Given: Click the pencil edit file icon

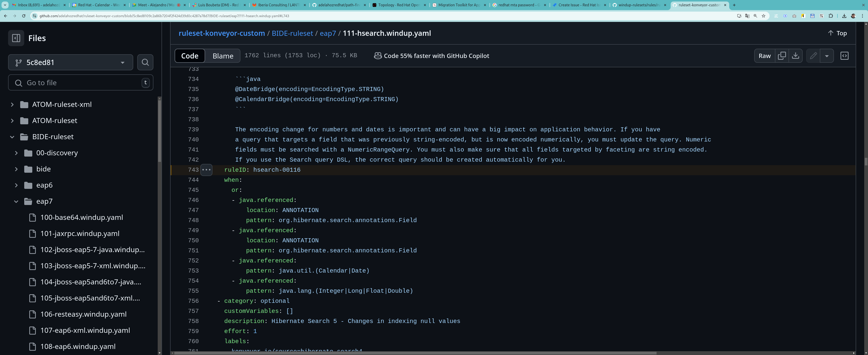Looking at the screenshot, I should tap(813, 56).
